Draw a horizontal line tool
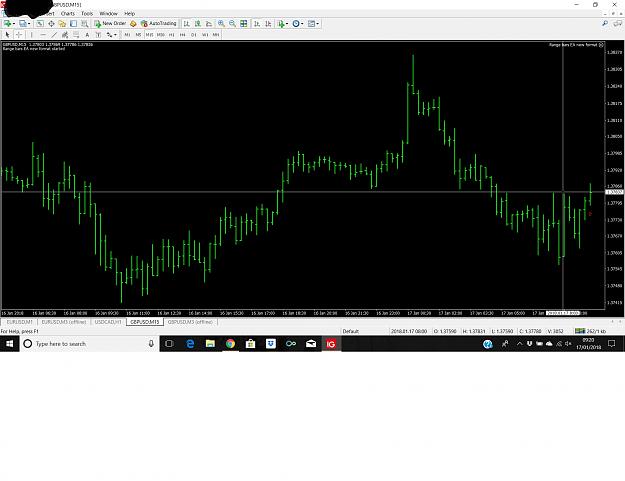This screenshot has width=625, height=481. (x=43, y=35)
